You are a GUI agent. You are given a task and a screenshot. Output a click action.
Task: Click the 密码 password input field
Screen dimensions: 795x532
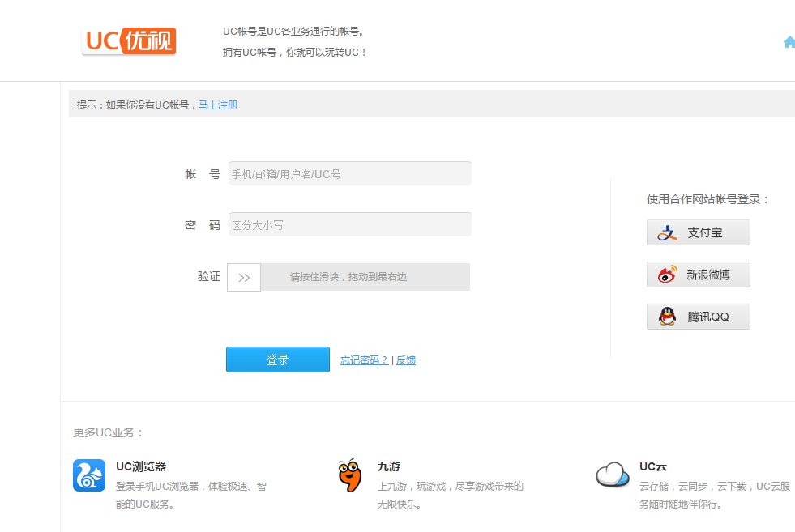349,224
